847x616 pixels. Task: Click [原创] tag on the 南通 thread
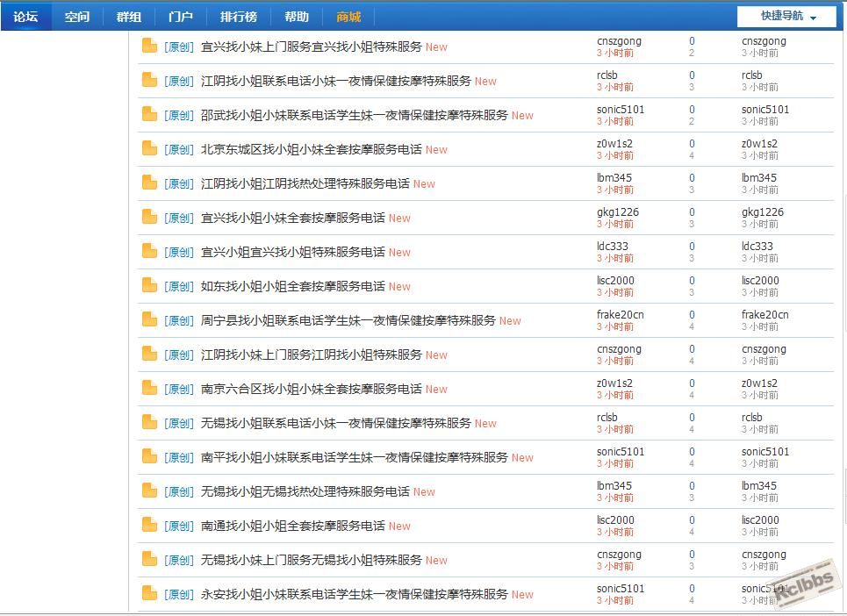[x=179, y=526]
